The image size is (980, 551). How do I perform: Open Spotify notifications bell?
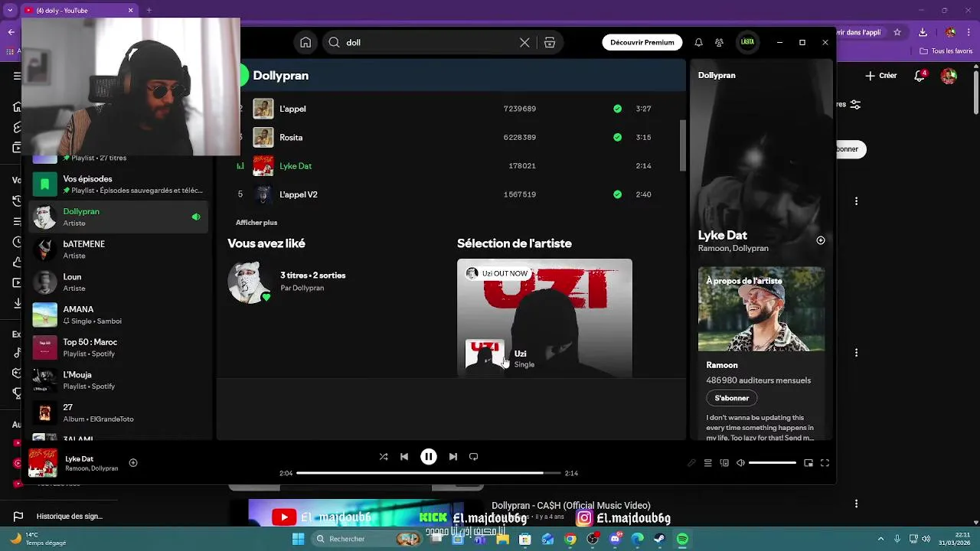tap(698, 43)
